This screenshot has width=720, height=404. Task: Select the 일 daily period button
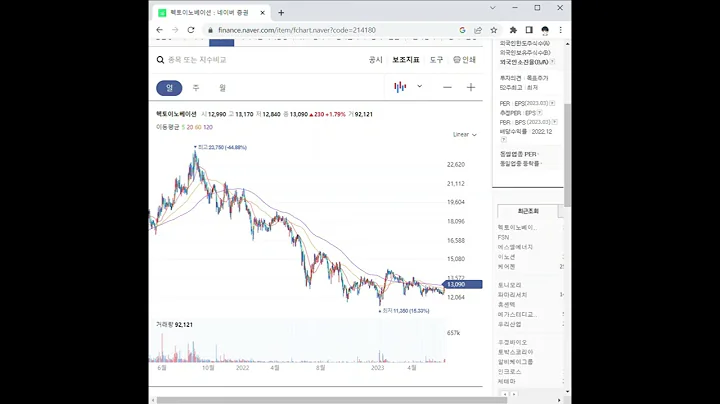click(169, 88)
